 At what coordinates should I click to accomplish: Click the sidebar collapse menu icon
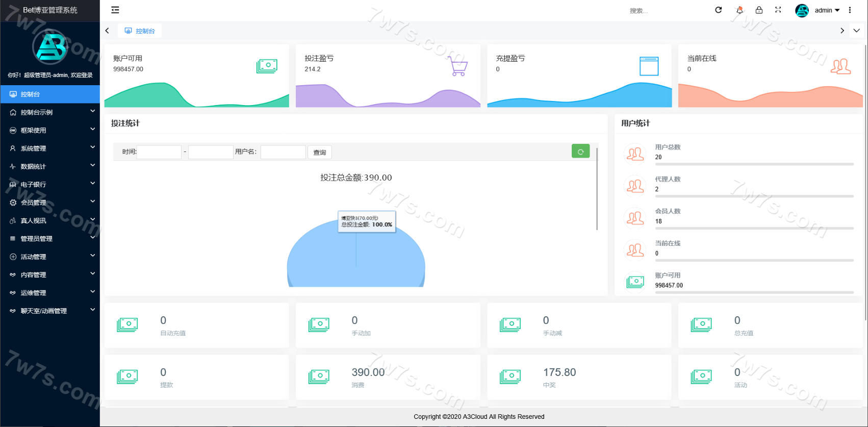[x=115, y=10]
